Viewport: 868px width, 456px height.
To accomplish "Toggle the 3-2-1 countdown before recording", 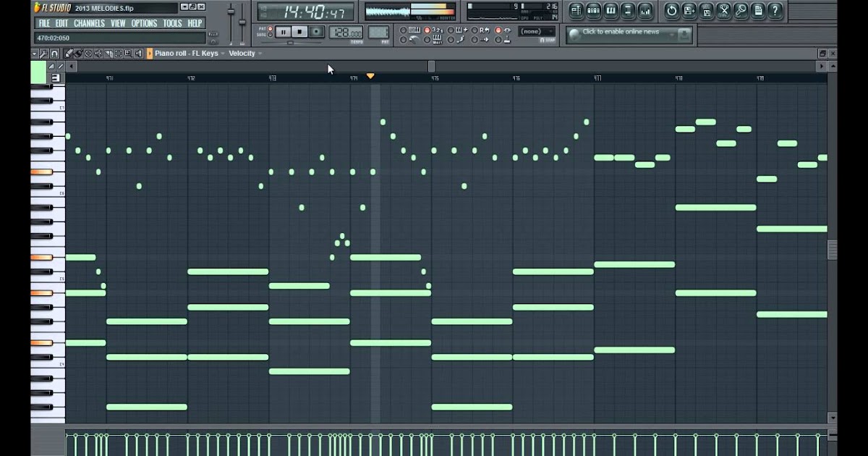I will point(433,30).
